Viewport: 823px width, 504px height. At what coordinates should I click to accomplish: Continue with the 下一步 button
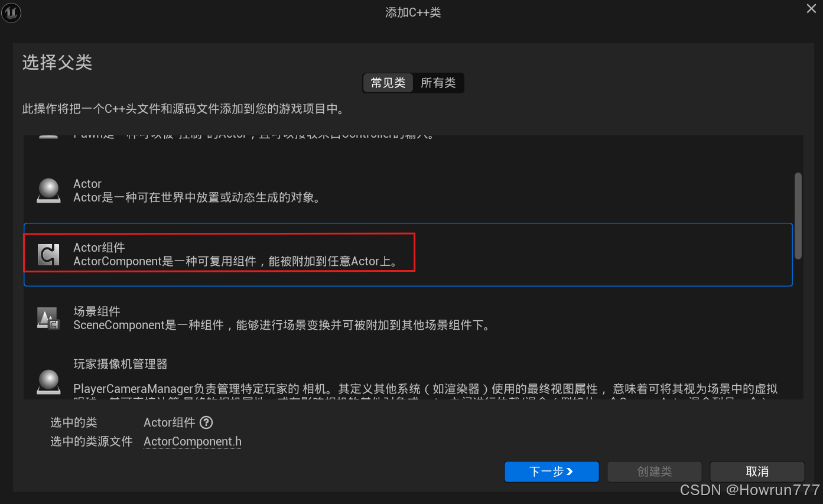[x=552, y=472]
